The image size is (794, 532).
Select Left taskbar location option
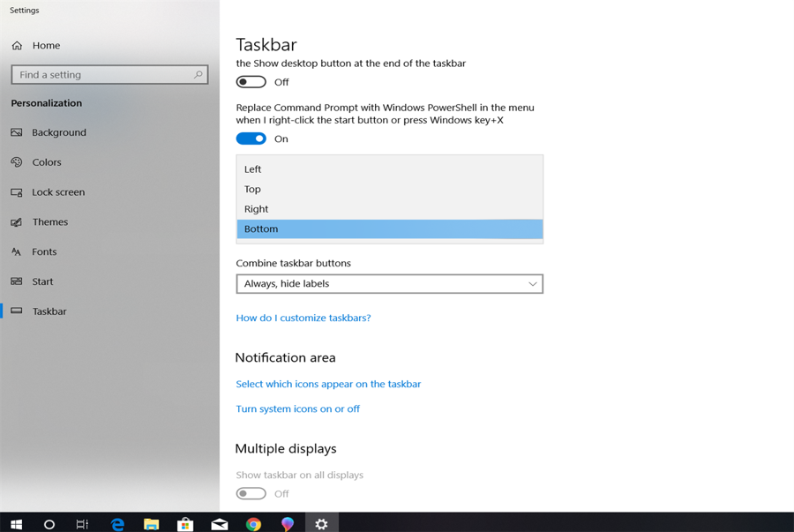coord(389,169)
